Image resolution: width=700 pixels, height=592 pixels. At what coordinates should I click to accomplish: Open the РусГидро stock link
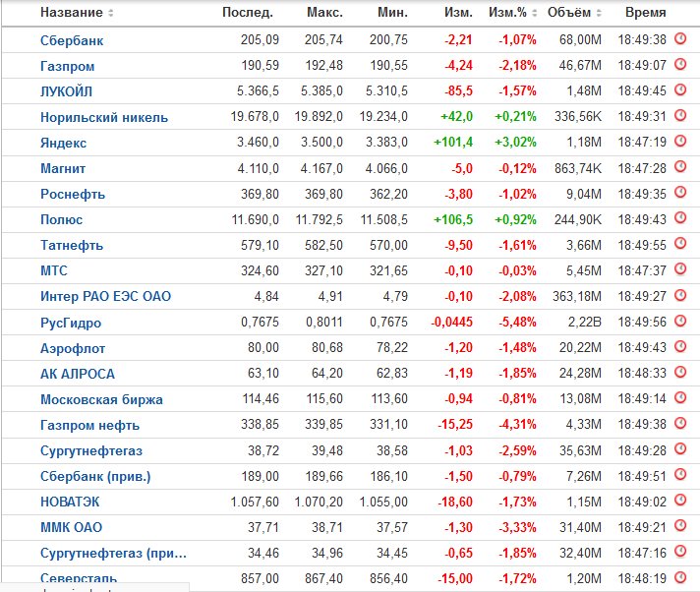click(71, 323)
